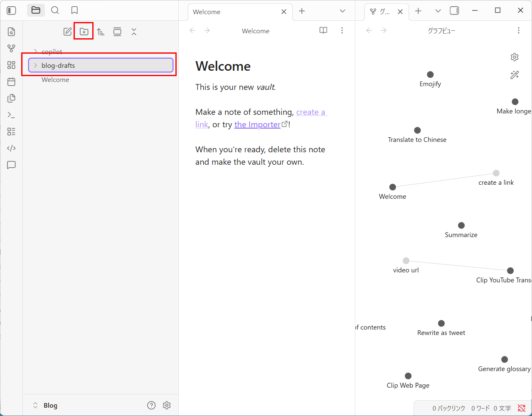This screenshot has height=416, width=532.
Task: Collapse all folders in file explorer
Action: [x=134, y=32]
